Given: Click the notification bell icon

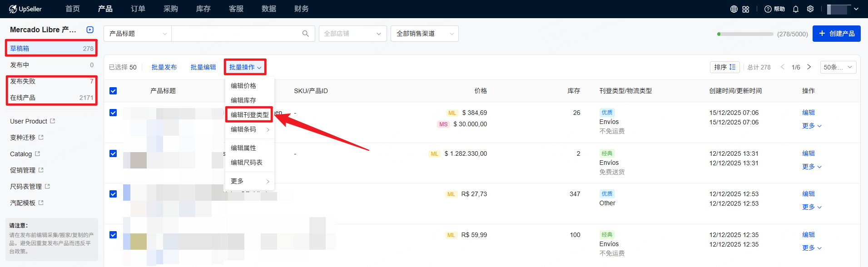Looking at the screenshot, I should [796, 9].
